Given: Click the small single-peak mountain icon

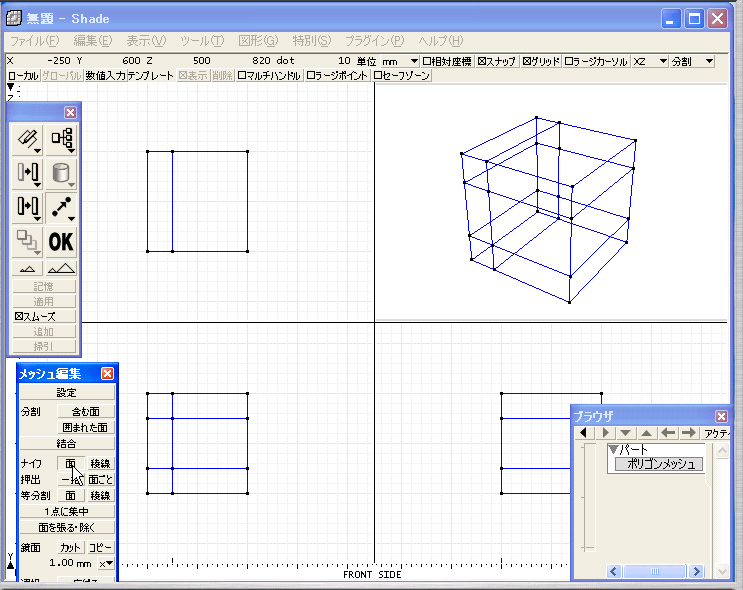Looking at the screenshot, I should 27,269.
